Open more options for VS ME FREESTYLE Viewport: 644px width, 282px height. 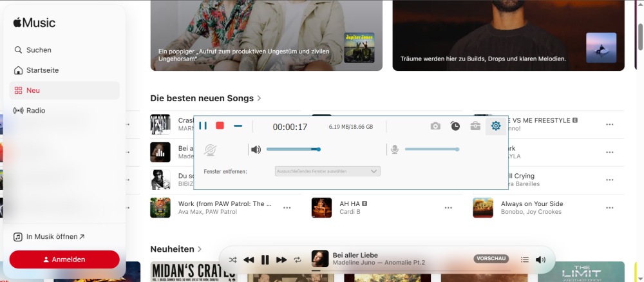coord(609,124)
